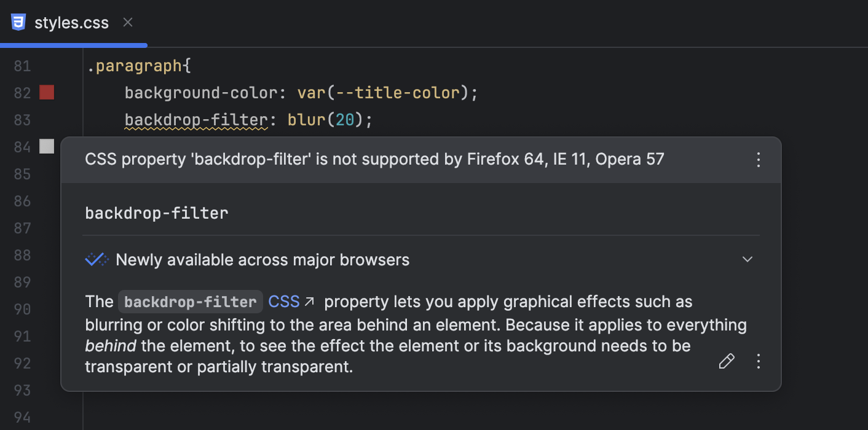Click the underlined backdrop-filter property in code
The height and width of the screenshot is (430, 868).
click(195, 119)
